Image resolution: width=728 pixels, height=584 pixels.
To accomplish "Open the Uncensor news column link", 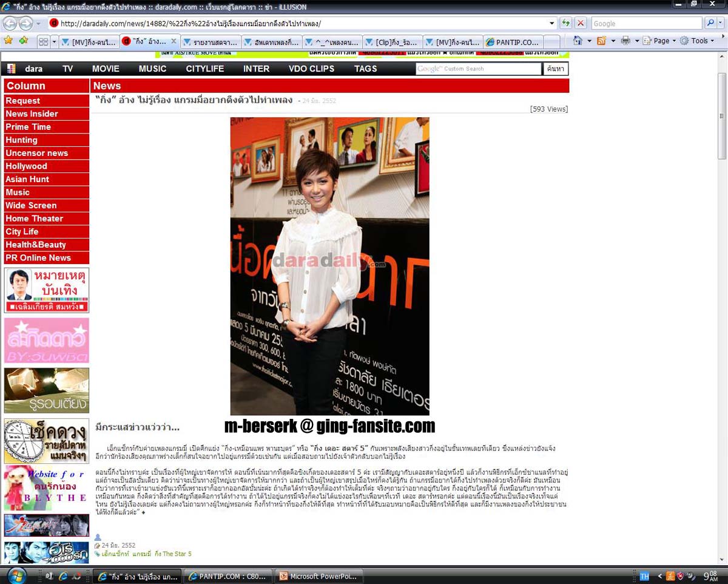I will pyautogui.click(x=47, y=153).
